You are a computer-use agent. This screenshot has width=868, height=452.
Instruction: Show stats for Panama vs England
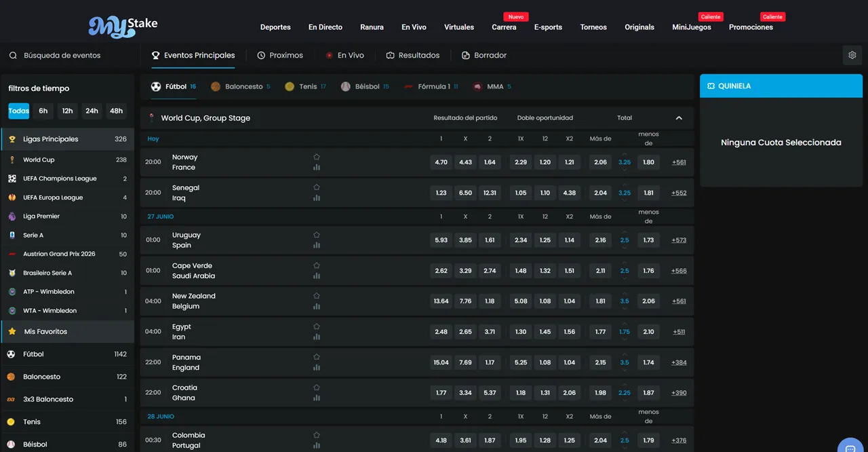pos(317,368)
